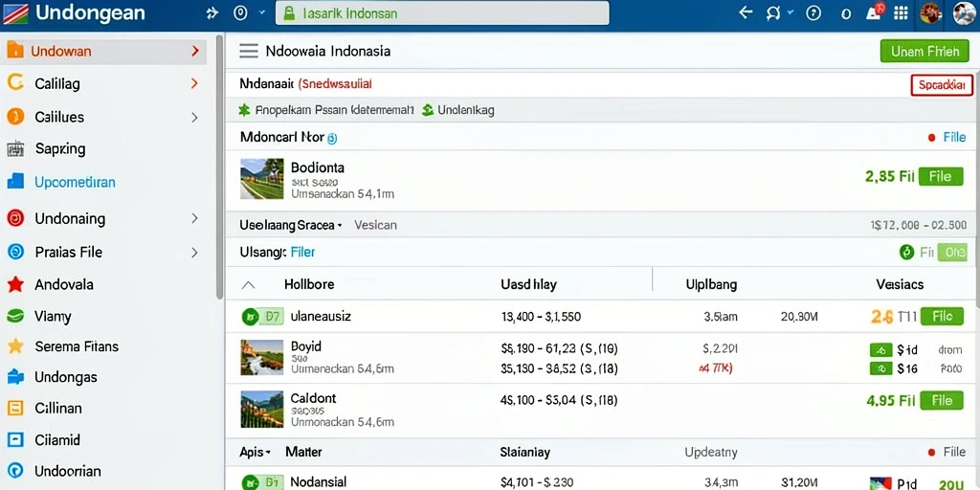Image resolution: width=980 pixels, height=490 pixels.
Task: Click the blue ring icon beside Praiias File
Action: pyautogui.click(x=15, y=252)
